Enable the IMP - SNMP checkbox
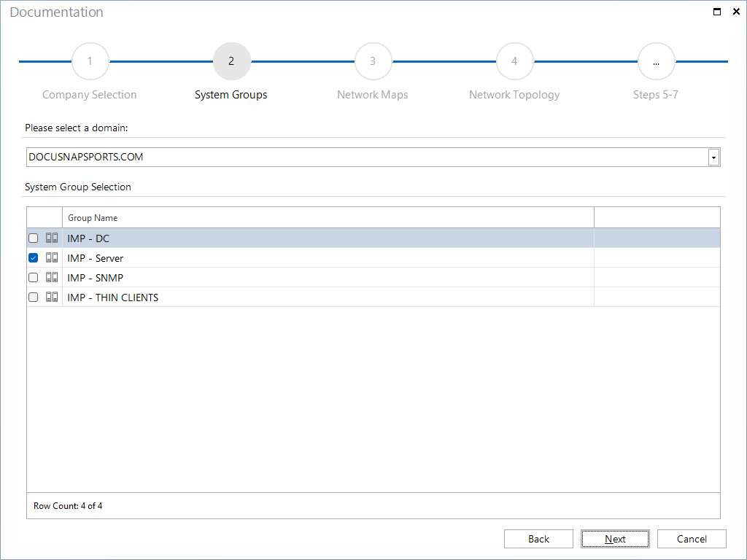 tap(34, 277)
